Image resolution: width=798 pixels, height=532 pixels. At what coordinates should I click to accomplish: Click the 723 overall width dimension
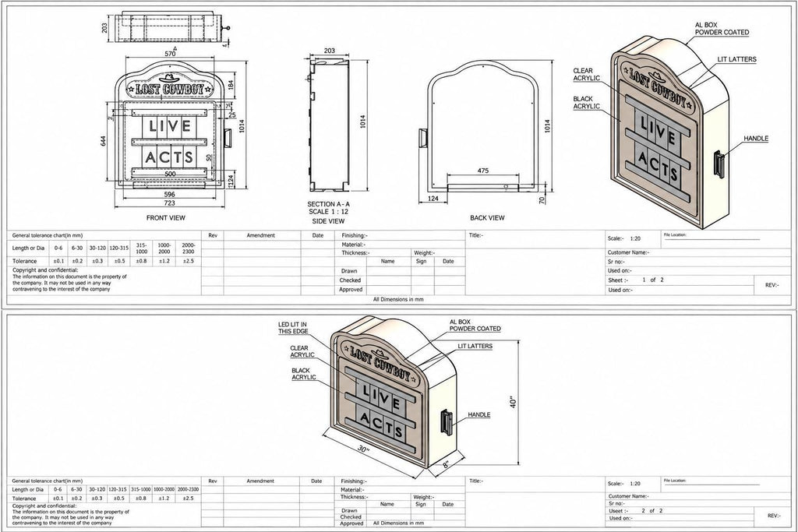coord(169,203)
